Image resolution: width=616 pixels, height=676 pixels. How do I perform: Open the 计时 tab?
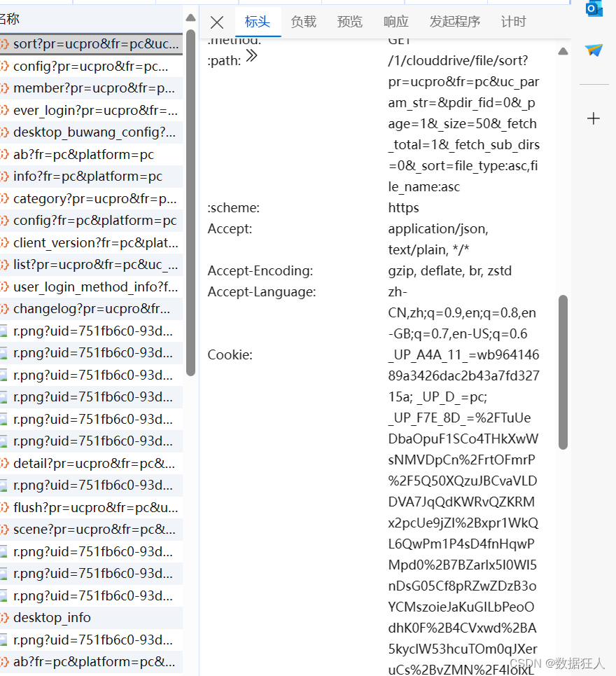(514, 22)
